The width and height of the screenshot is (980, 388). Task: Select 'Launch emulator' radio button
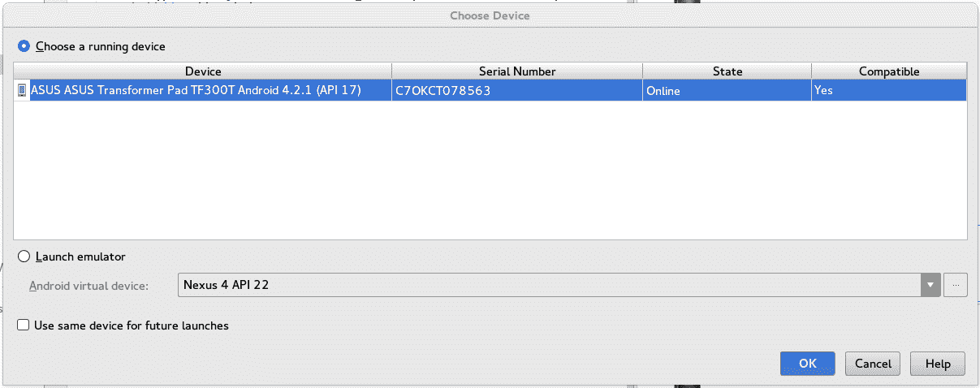(x=24, y=257)
